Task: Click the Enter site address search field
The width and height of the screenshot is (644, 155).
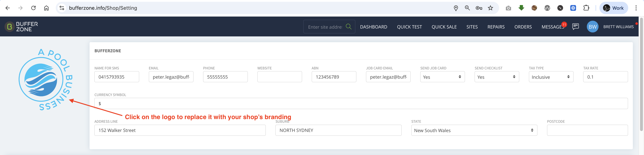Action: [x=325, y=27]
